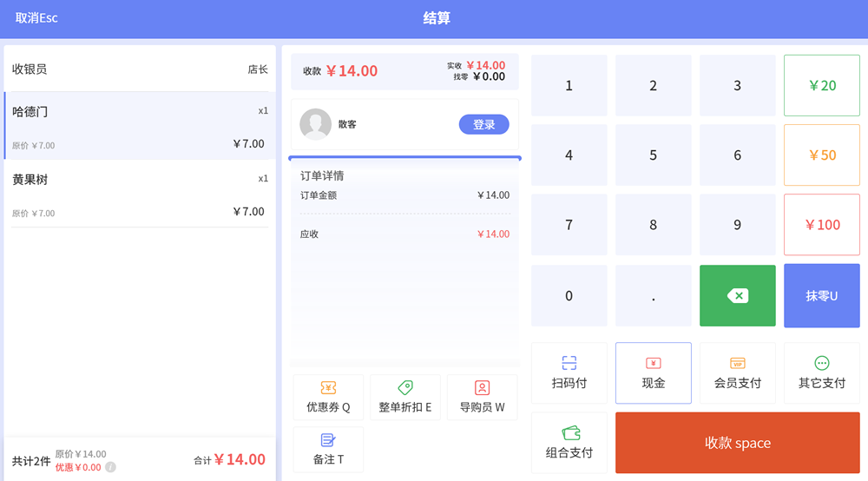868x481 pixels.
Task: Assign a shopping guide via 导购员 W
Action: point(482,398)
